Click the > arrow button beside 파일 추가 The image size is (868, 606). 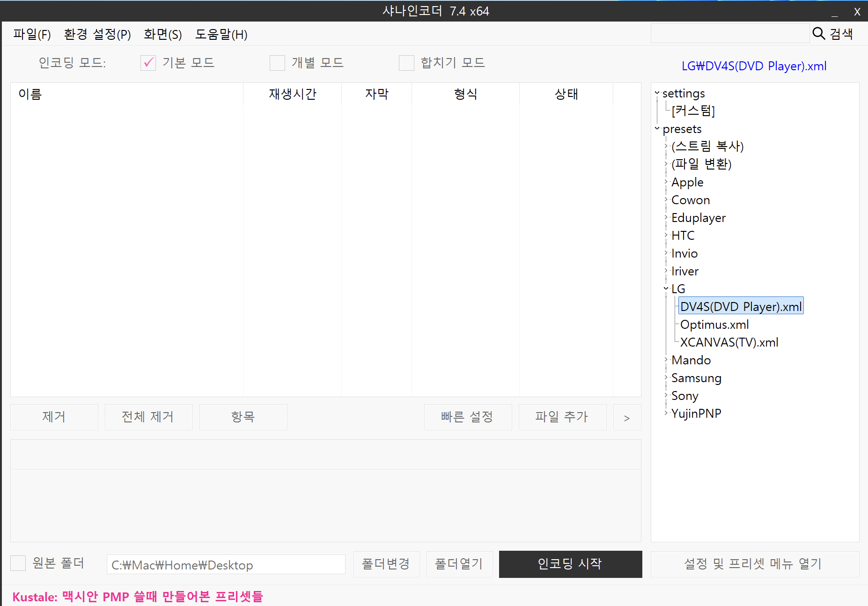(627, 417)
